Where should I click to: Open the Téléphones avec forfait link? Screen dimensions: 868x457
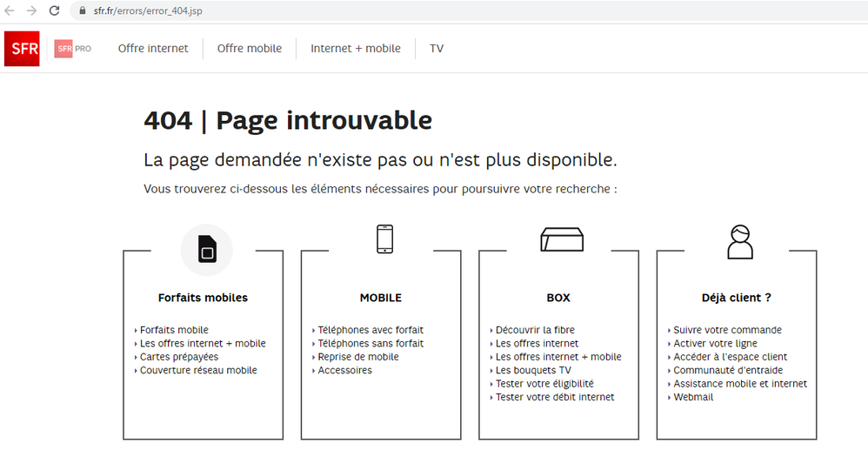pyautogui.click(x=371, y=330)
